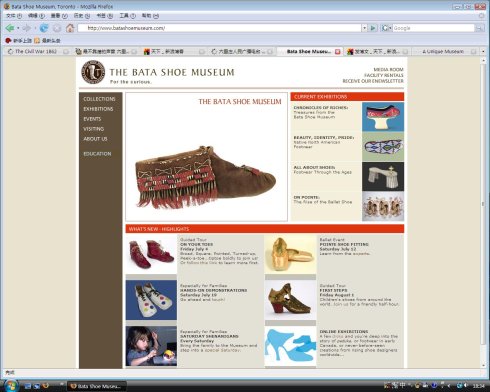This screenshot has width=490, height=392.
Task: Click the Windows Start orb button
Action: point(10,386)
